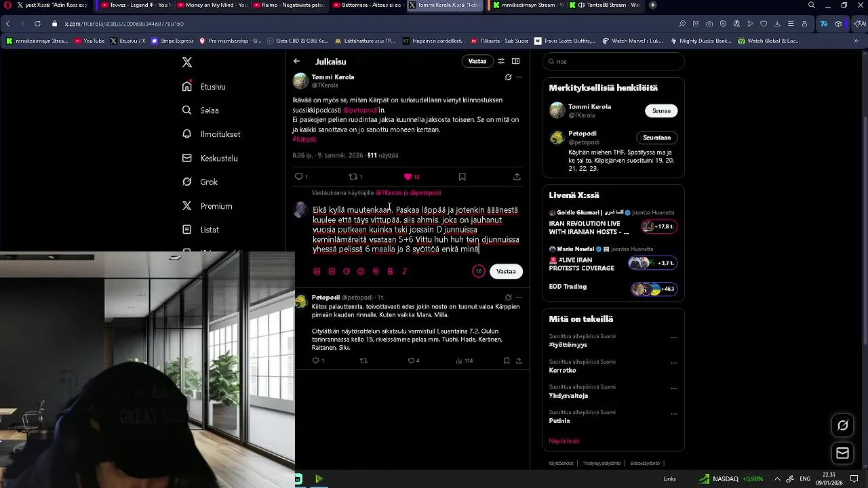Open EOD Trading live space
This screenshot has width=868, height=488.
[613, 288]
